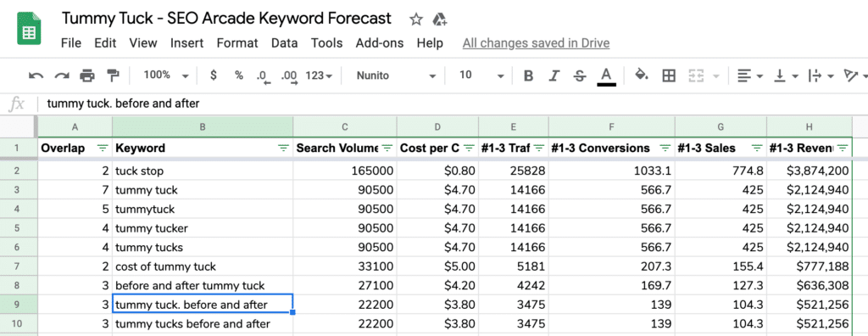Image resolution: width=868 pixels, height=336 pixels.
Task: Open the Keyword column filter
Action: tap(283, 148)
